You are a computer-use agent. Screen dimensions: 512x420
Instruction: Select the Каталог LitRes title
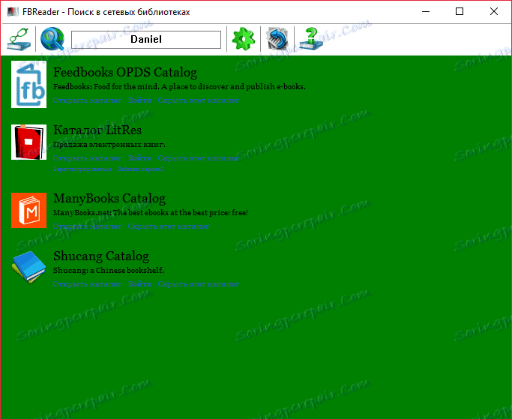pos(97,130)
